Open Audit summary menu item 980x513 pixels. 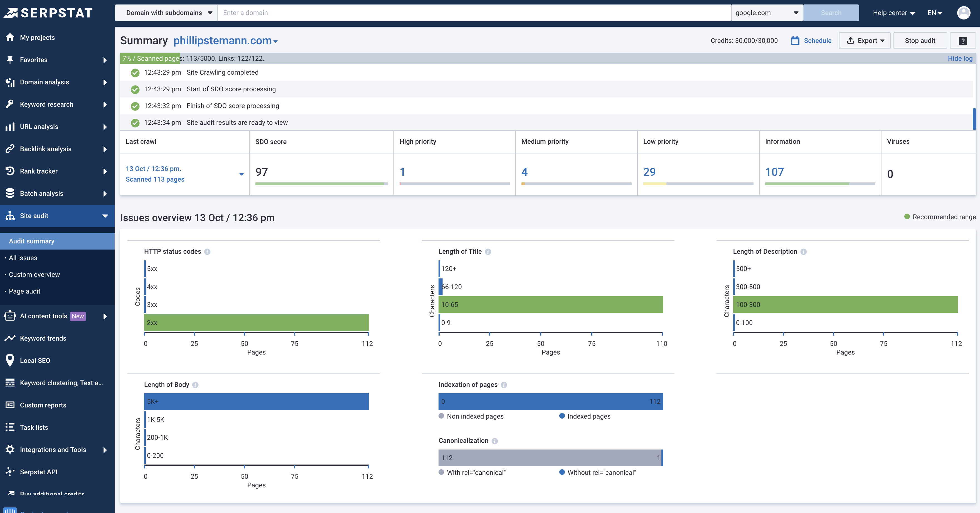(57, 241)
